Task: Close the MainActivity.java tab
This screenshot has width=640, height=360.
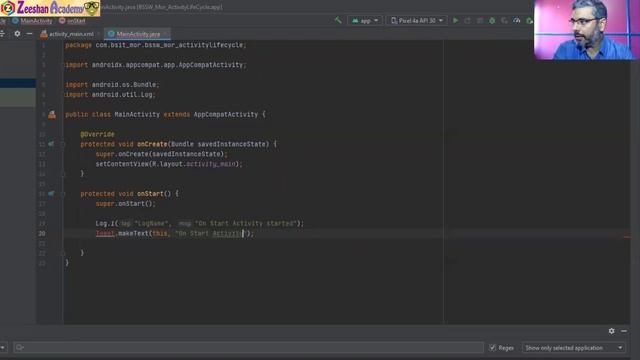Action: point(166,34)
